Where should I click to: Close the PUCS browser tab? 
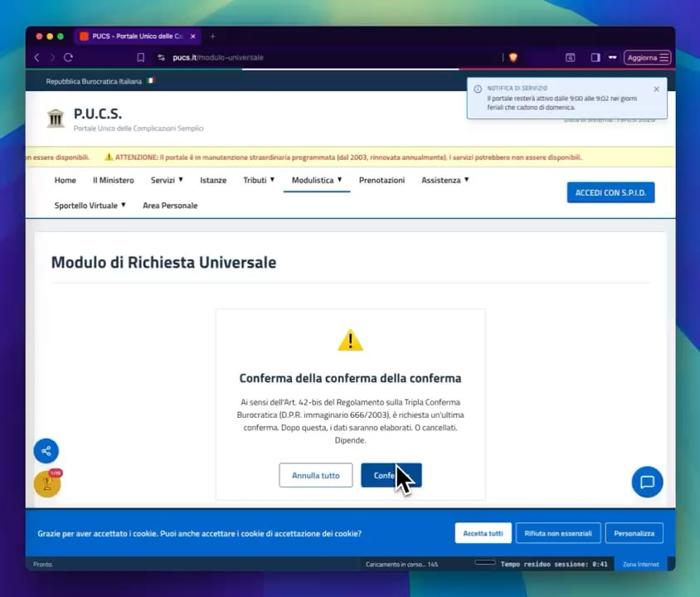click(x=193, y=36)
